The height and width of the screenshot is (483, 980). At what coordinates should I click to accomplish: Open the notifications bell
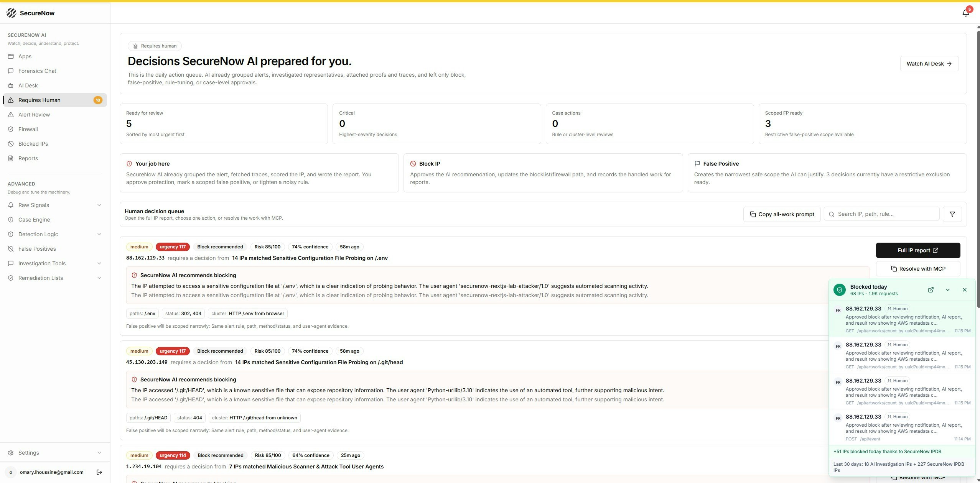[x=966, y=13]
